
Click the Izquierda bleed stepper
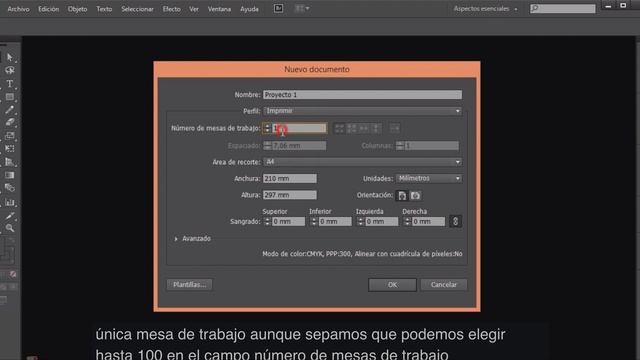pos(360,221)
